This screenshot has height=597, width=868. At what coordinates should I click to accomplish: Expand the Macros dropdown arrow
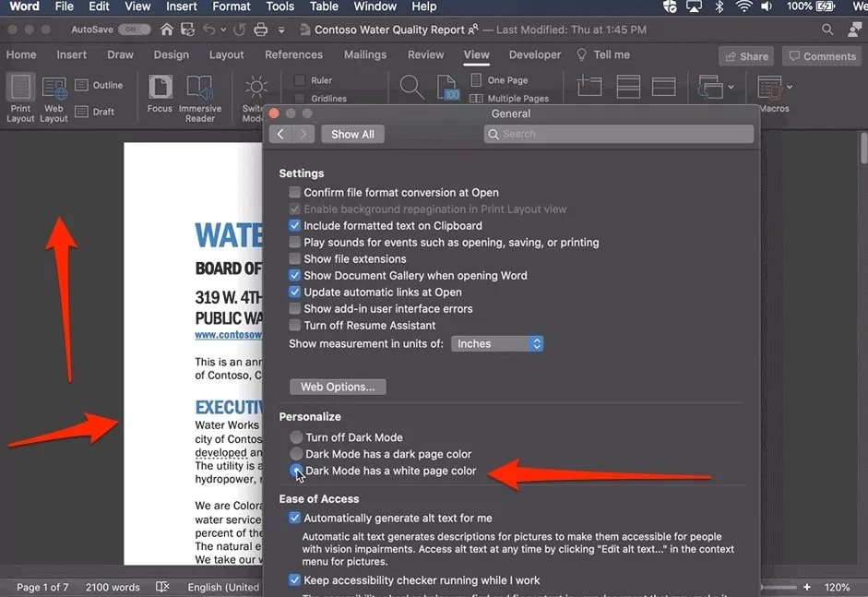coord(790,87)
